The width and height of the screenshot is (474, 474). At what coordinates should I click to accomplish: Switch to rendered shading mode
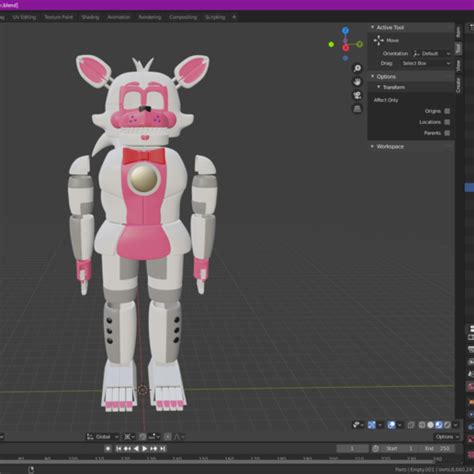point(447,425)
